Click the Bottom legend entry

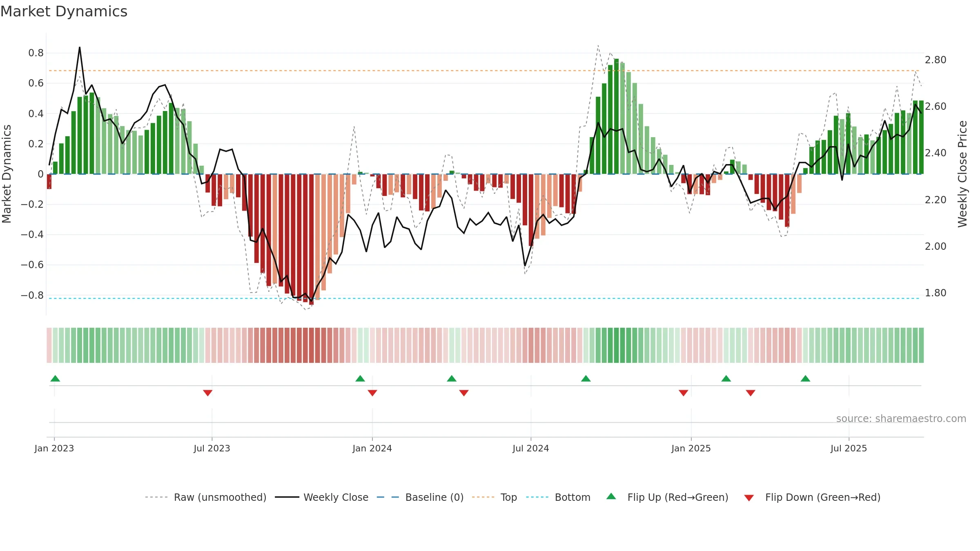click(x=558, y=497)
